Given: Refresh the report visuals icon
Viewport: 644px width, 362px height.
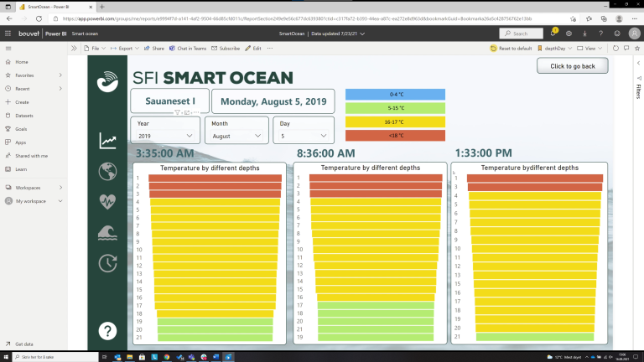Looking at the screenshot, I should [615, 49].
